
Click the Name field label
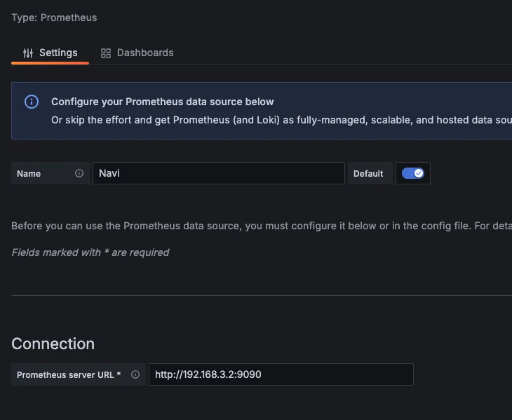pyautogui.click(x=29, y=174)
